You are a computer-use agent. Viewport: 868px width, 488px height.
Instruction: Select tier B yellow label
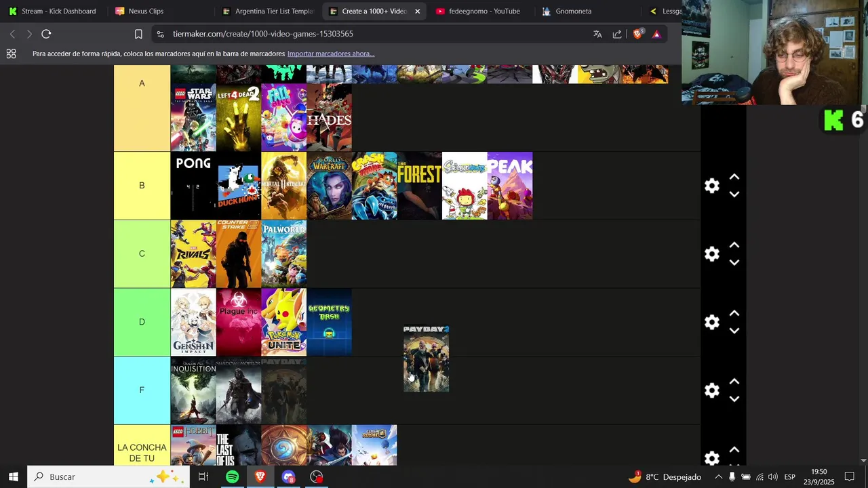point(142,186)
